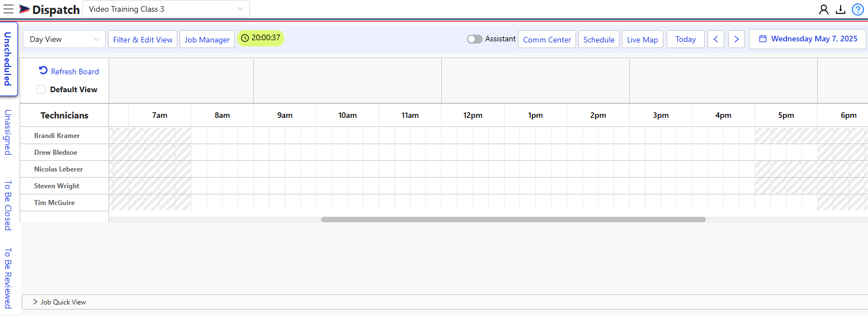Open the Live Map

coord(643,39)
